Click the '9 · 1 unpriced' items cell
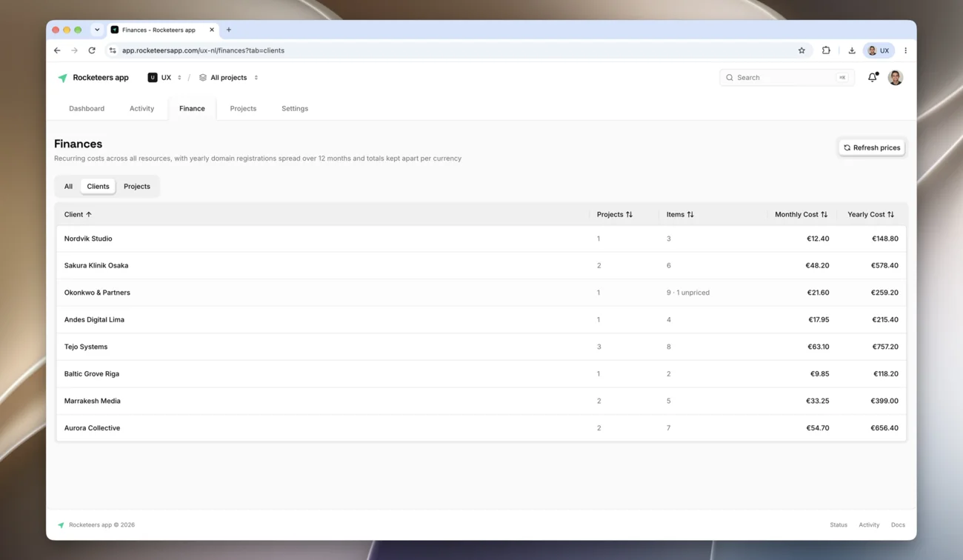Viewport: 963px width, 560px height. 688,293
